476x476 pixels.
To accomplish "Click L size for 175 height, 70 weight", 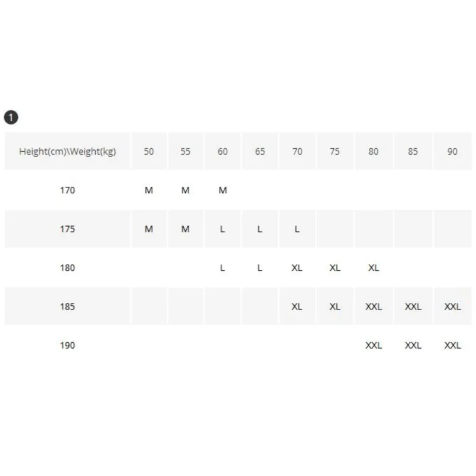I will click(x=297, y=229).
